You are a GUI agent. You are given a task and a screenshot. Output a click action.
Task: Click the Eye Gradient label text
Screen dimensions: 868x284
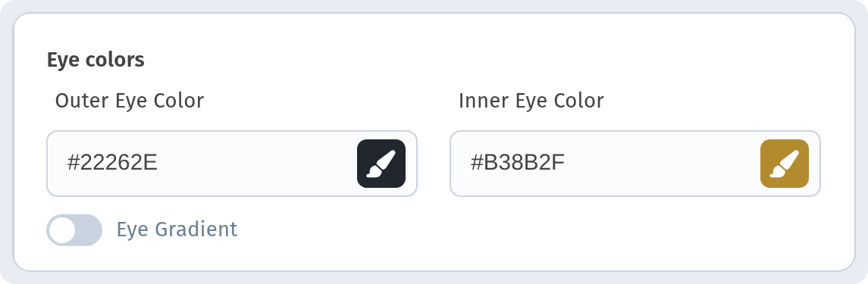177,229
